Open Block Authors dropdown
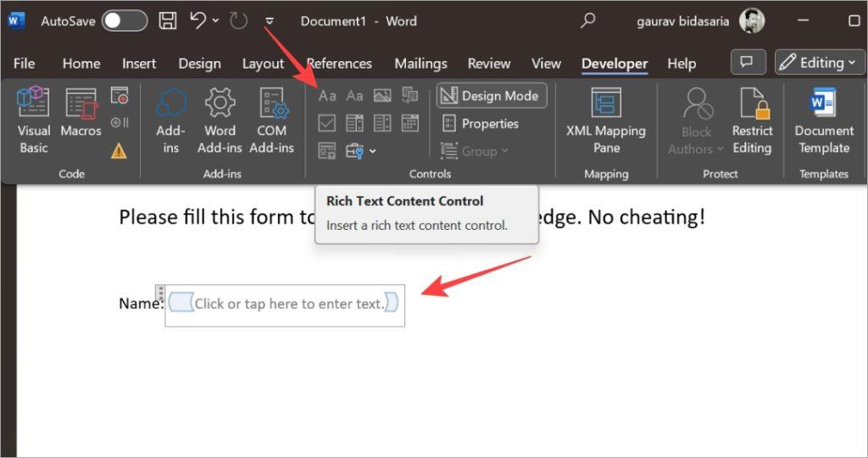 (696, 120)
